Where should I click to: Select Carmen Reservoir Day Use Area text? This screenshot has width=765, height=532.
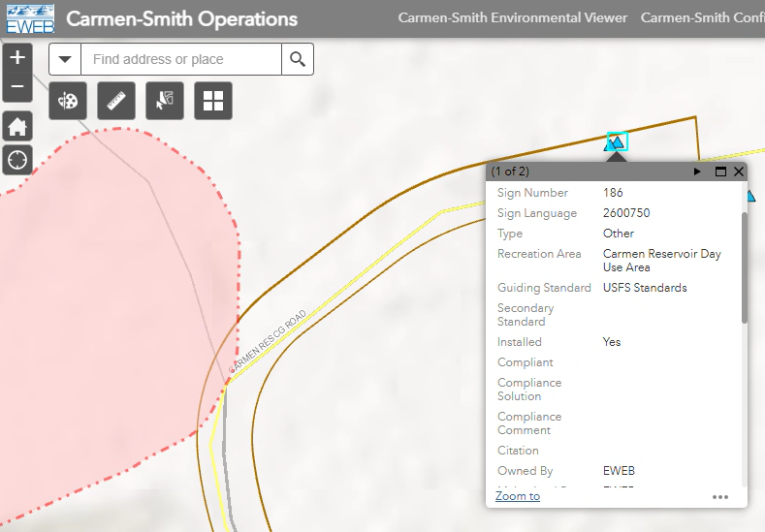click(661, 261)
